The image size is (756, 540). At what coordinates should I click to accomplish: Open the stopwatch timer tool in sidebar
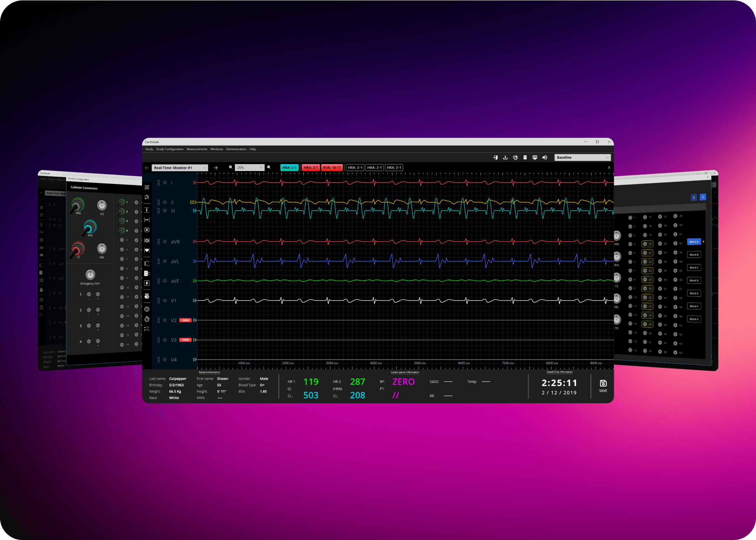click(147, 319)
